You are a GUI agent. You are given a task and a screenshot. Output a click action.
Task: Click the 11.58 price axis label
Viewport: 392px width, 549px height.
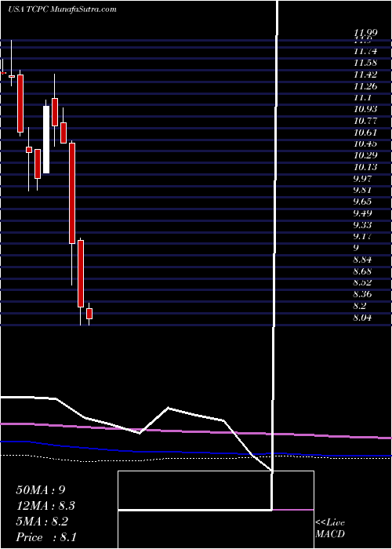[365, 63]
